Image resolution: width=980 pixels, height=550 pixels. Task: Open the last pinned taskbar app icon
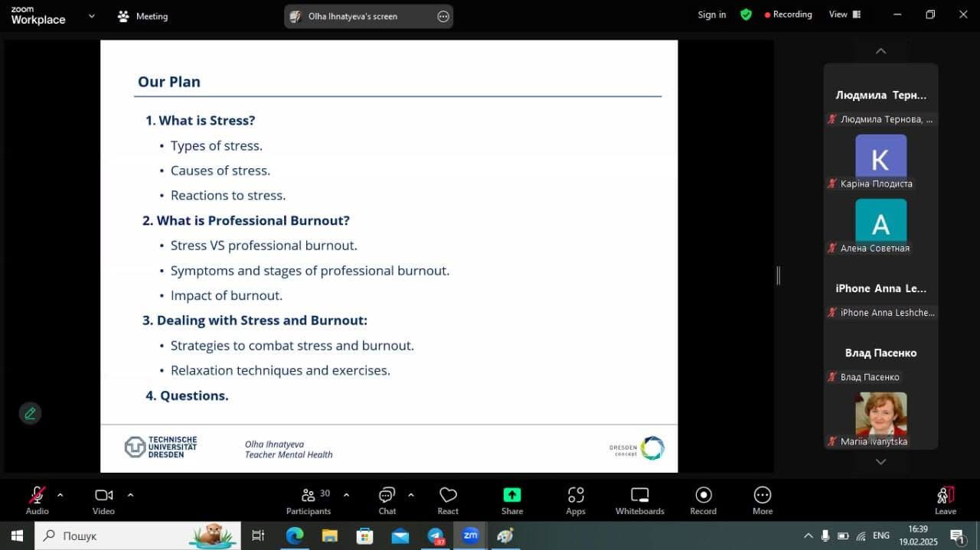click(x=505, y=535)
